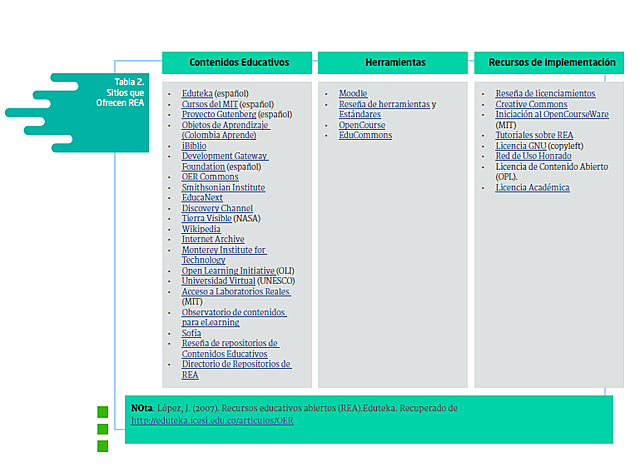Open the Eduteka link
This screenshot has height=467, width=640.
197,93
